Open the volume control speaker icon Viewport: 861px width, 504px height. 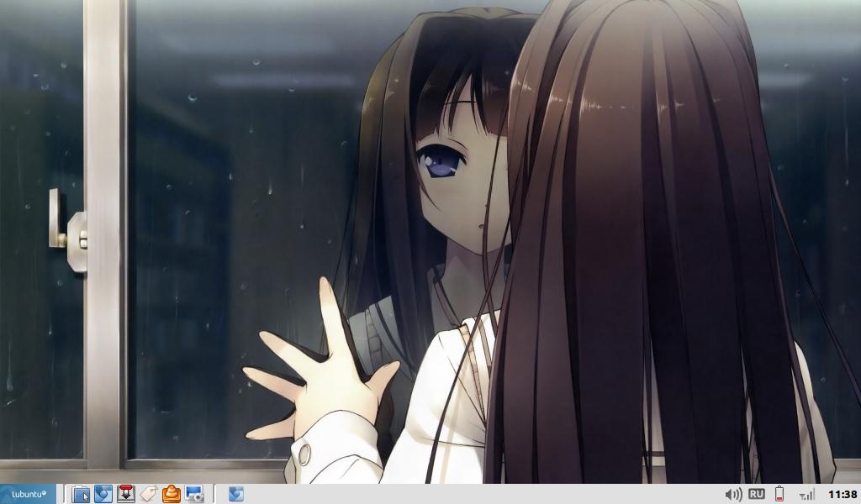[733, 495]
